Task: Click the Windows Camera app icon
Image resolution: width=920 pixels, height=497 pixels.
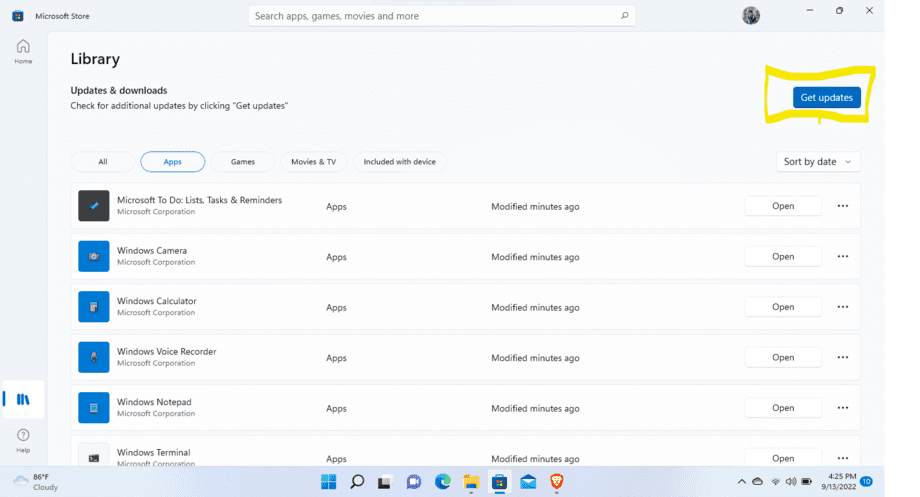Action: 94,256
